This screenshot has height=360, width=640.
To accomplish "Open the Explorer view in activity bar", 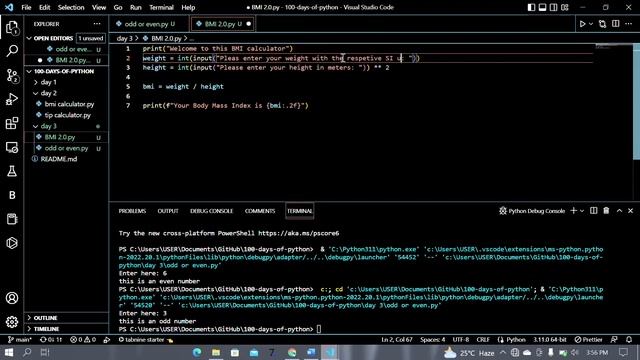I will click(12, 28).
